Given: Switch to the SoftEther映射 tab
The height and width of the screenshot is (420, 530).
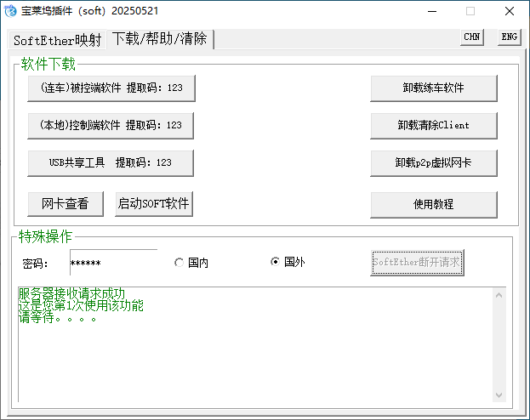Looking at the screenshot, I should (x=57, y=40).
